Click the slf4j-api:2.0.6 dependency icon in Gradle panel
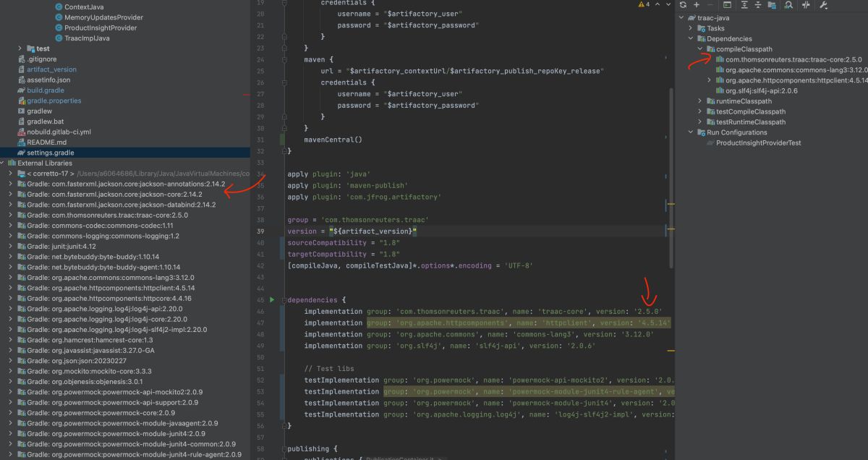The width and height of the screenshot is (868, 460). (x=719, y=90)
